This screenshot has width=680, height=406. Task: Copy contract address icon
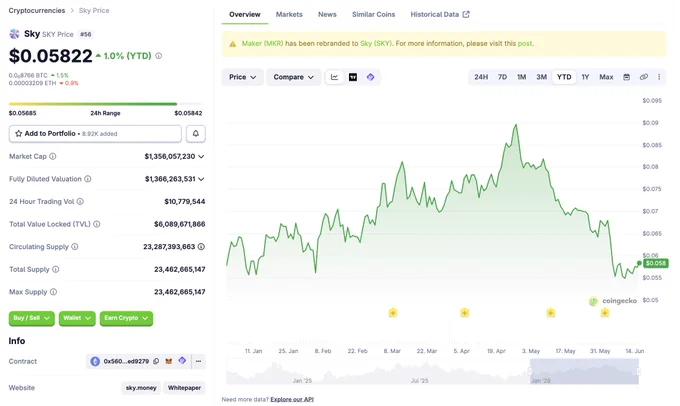tap(156, 361)
